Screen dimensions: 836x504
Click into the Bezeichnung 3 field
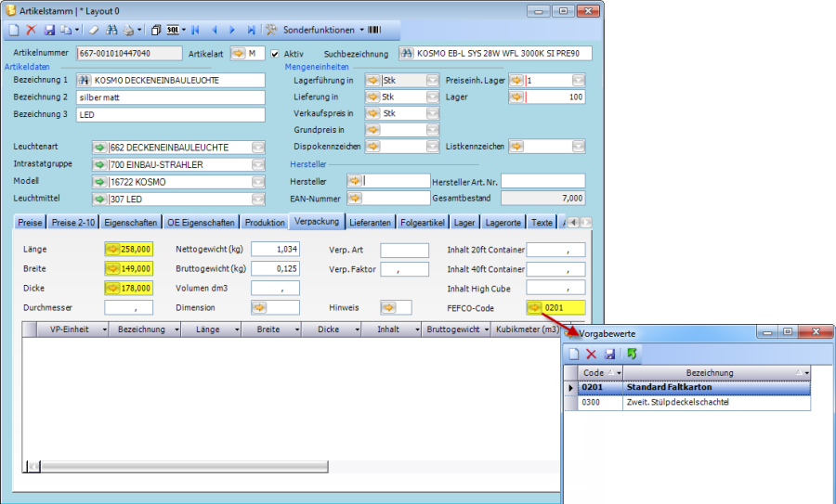click(173, 115)
